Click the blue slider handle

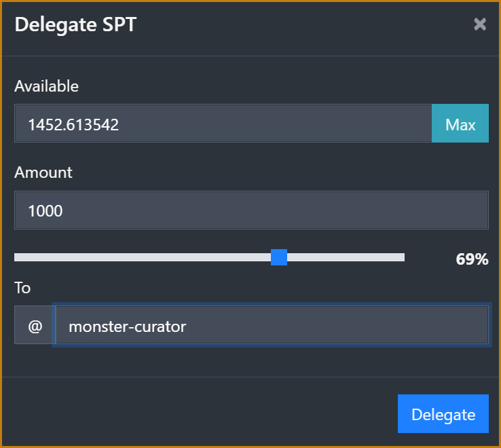click(x=279, y=257)
